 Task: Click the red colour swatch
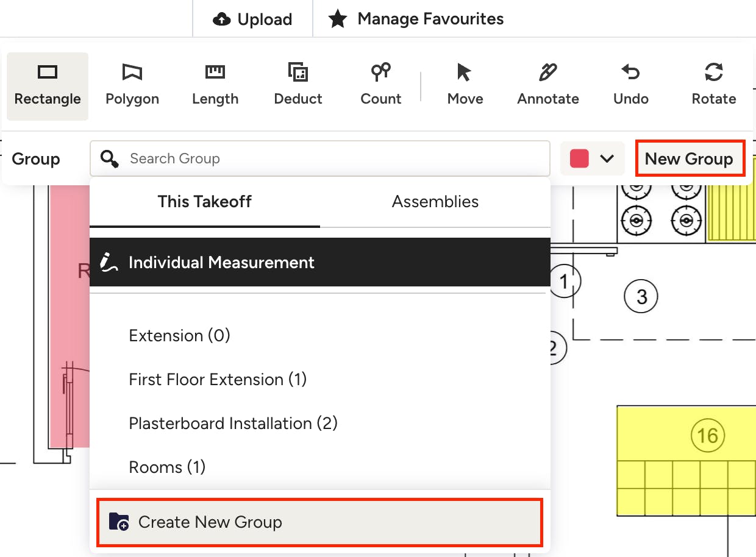click(579, 159)
